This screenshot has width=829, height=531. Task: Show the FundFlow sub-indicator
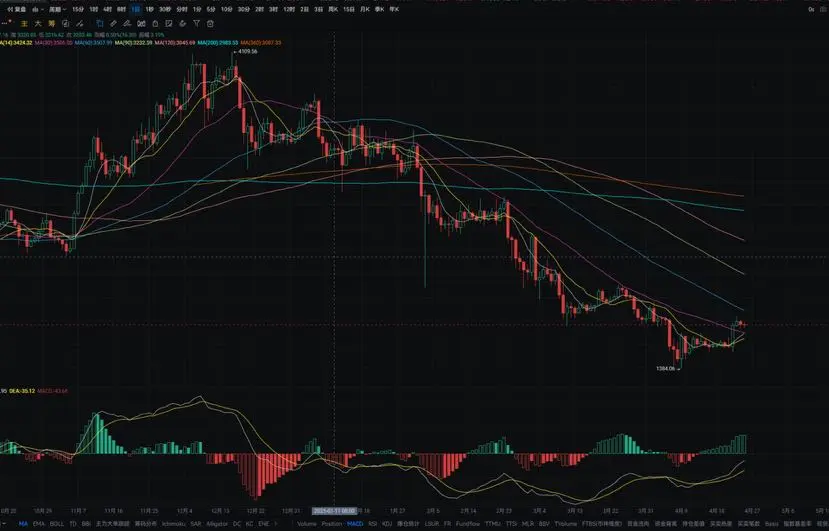468,524
